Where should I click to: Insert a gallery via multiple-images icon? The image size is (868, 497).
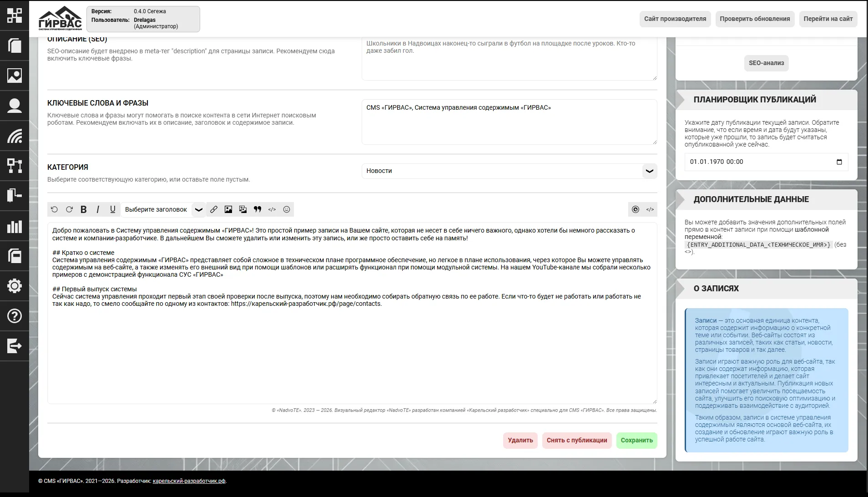pyautogui.click(x=243, y=209)
